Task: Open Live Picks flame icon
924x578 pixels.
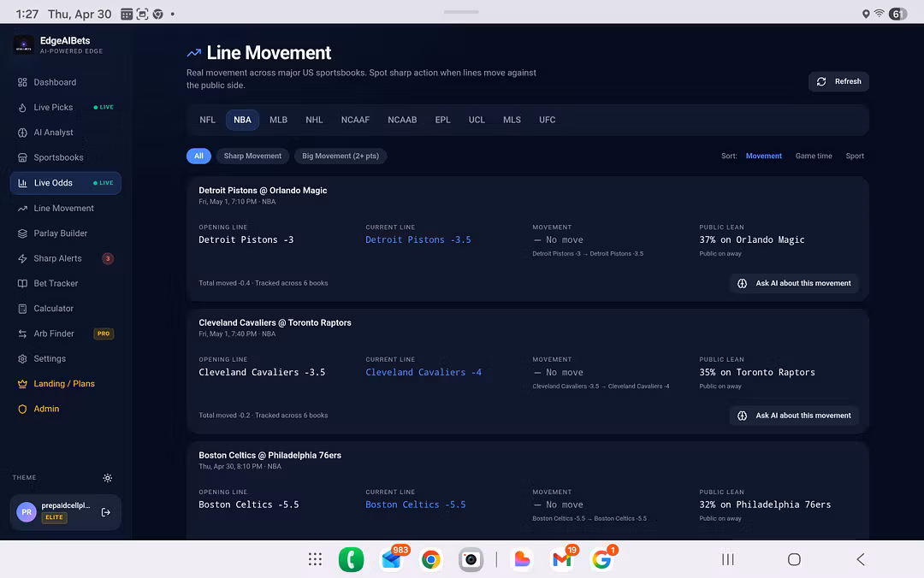Action: coord(22,107)
